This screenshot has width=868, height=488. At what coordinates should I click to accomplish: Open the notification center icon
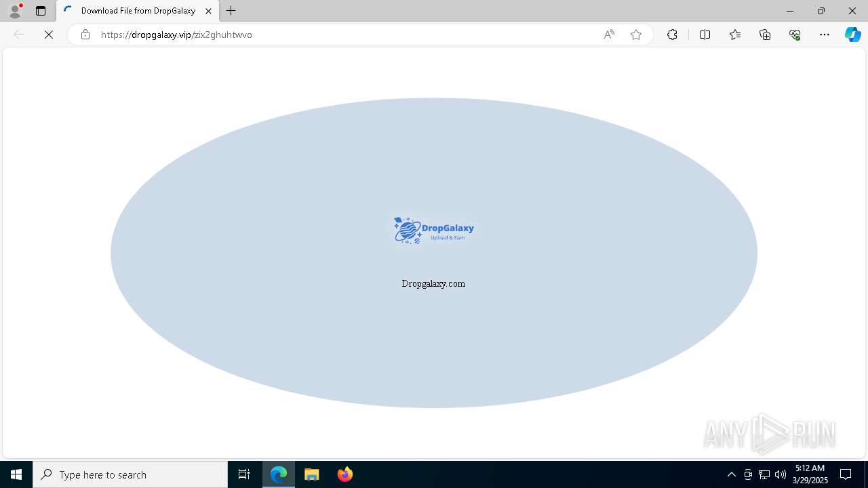pos(846,474)
